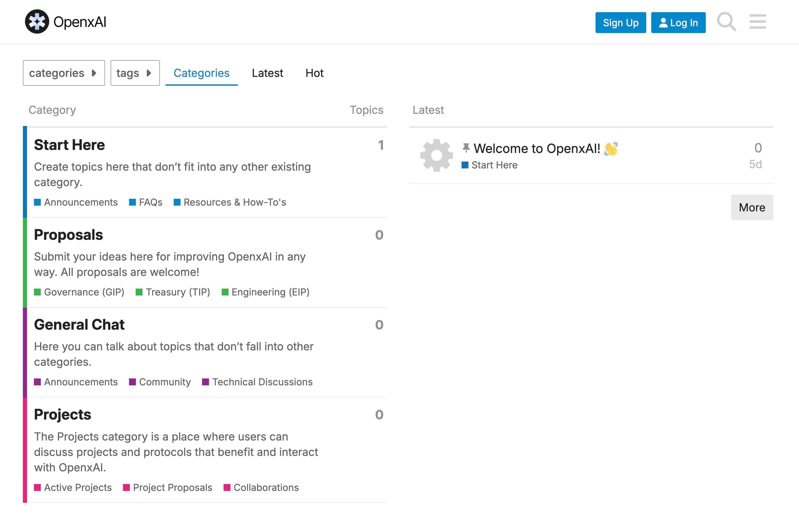
Task: Open the FAQs subcategory
Action: pyautogui.click(x=146, y=202)
